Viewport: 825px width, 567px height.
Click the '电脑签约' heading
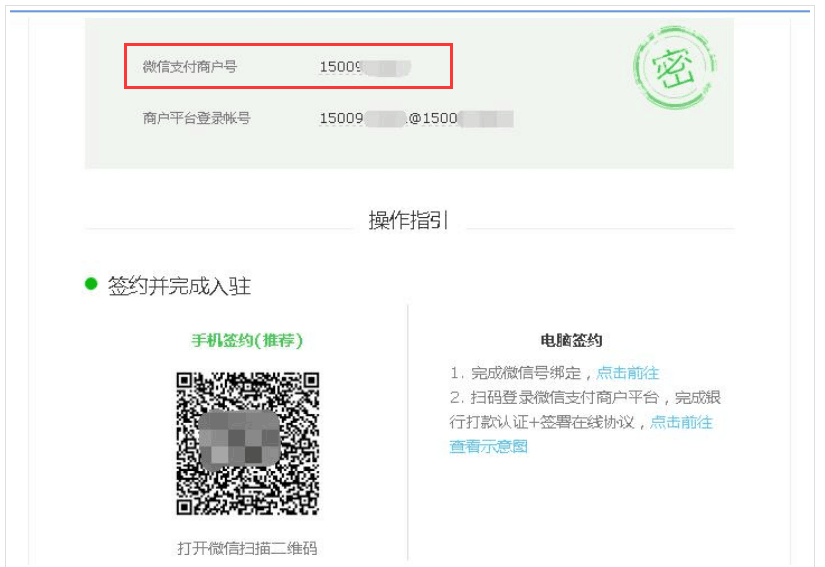tap(571, 340)
